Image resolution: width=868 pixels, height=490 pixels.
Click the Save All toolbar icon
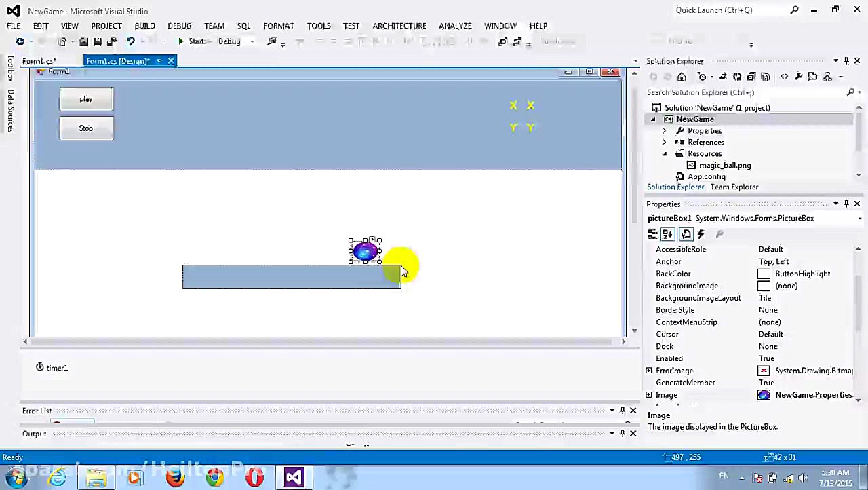[x=112, y=41]
